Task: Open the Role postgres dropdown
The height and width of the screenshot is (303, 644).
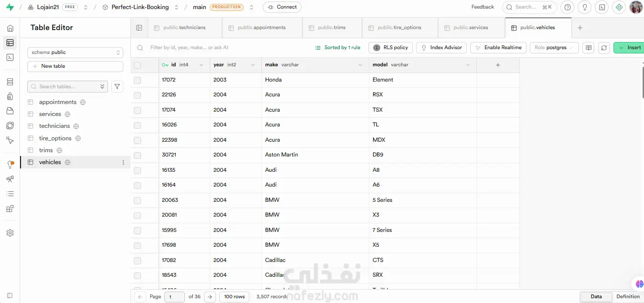Action: coord(553,48)
